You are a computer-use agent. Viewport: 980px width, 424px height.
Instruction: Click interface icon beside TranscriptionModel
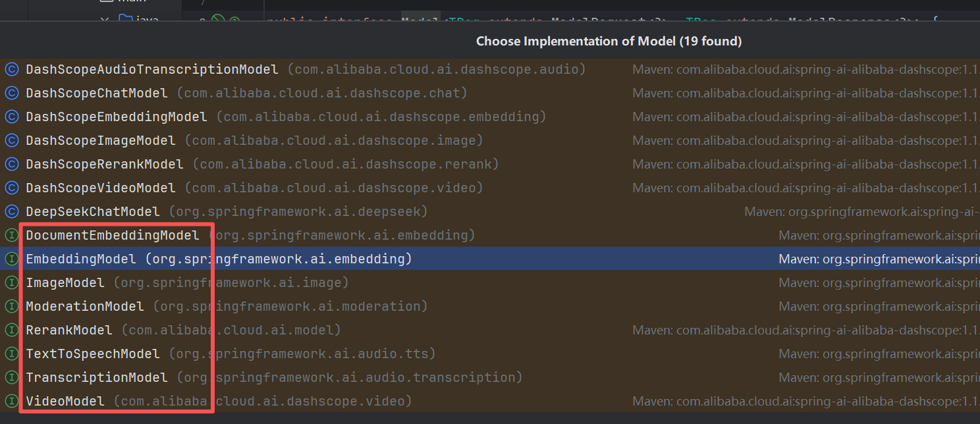click(11, 377)
